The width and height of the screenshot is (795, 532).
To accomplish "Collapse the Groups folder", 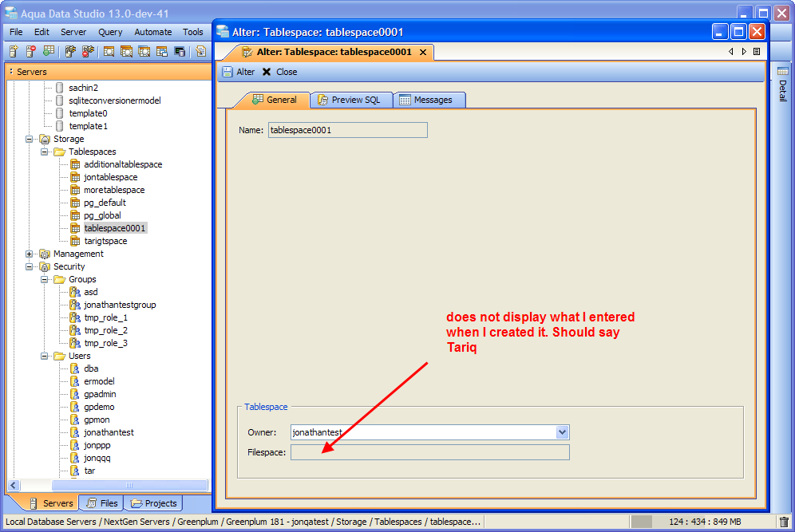I will click(45, 279).
